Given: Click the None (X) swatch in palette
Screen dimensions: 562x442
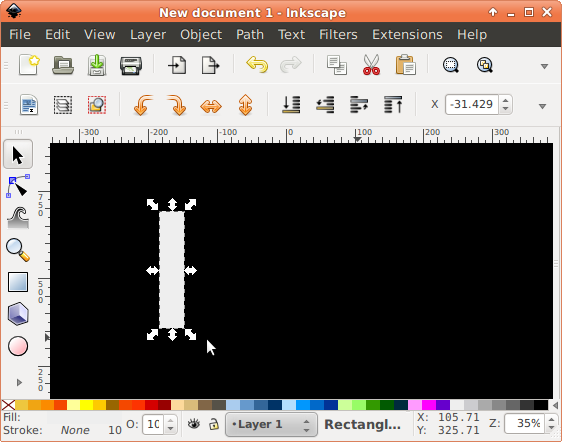Looking at the screenshot, I should click(x=8, y=405).
